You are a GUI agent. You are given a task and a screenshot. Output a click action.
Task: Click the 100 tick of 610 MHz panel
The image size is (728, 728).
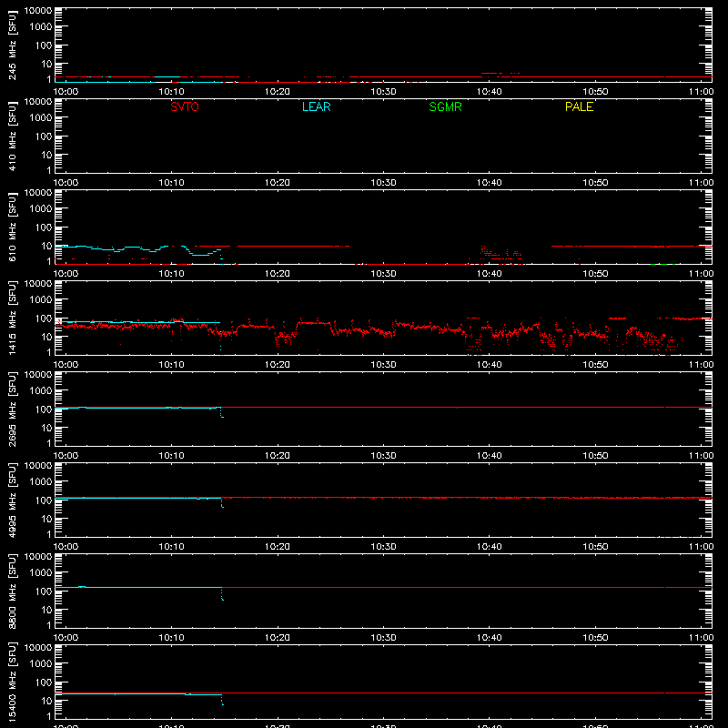[x=44, y=227]
